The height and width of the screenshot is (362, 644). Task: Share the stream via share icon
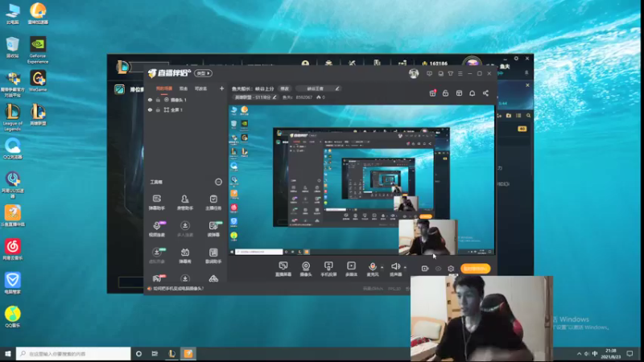tap(485, 93)
